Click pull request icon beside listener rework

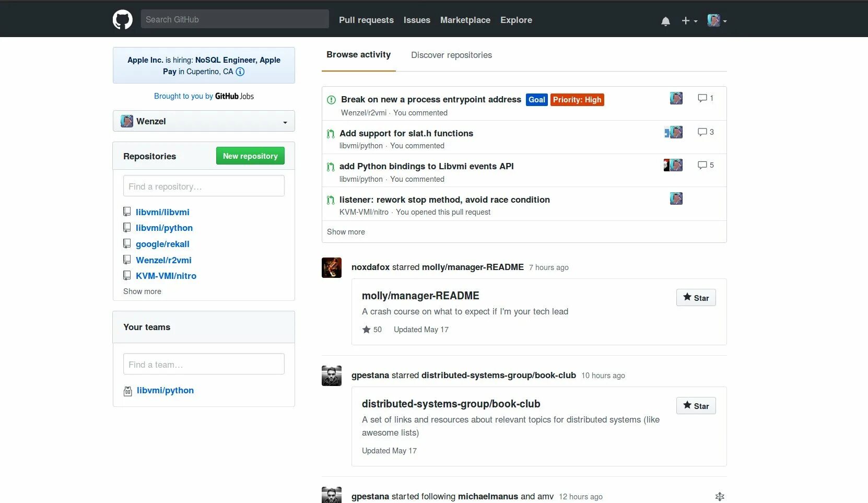[331, 200]
